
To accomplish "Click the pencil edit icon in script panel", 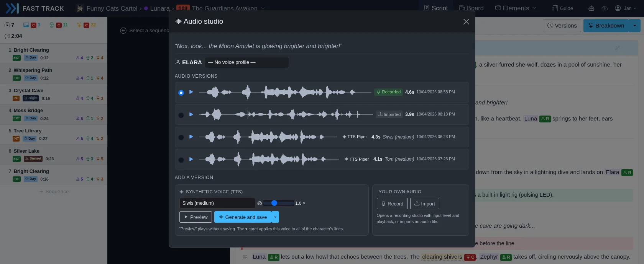I will (x=617, y=48).
